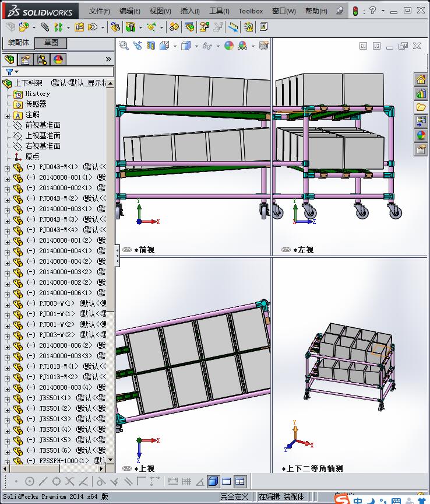
Task: Click the Assembly Features icon
Action: 131,27
